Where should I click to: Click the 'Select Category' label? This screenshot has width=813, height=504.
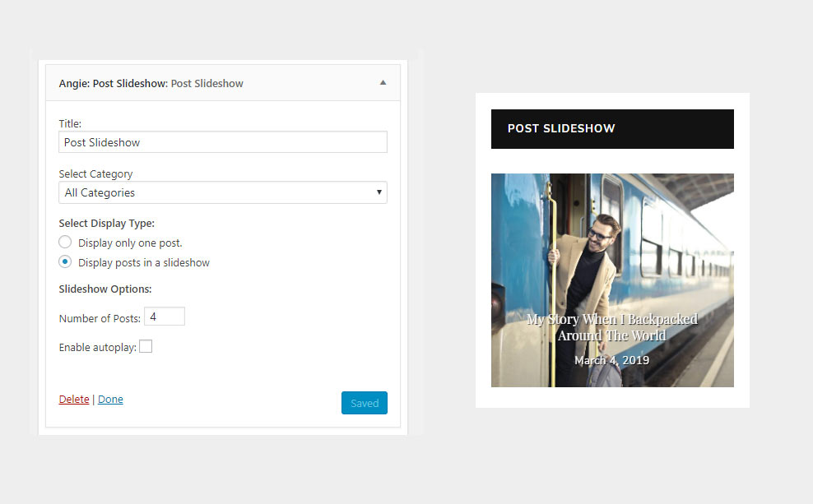click(95, 174)
